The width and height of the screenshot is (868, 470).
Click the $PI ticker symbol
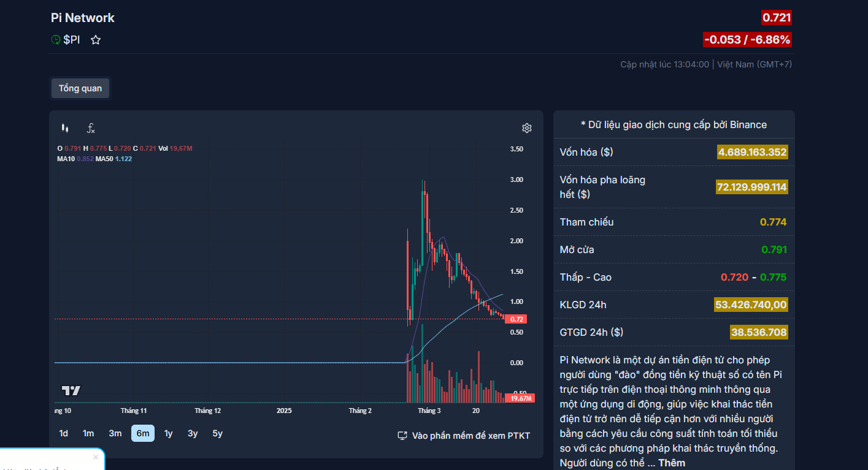72,40
